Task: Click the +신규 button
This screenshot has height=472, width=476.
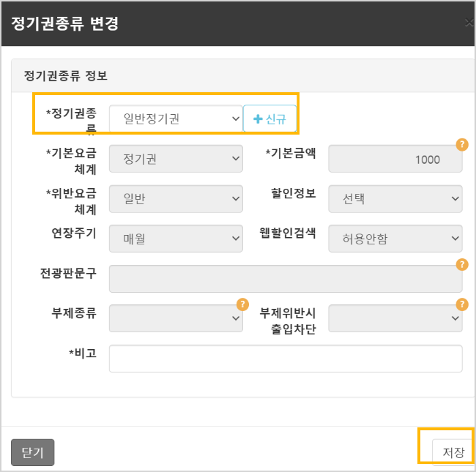Action: [269, 119]
